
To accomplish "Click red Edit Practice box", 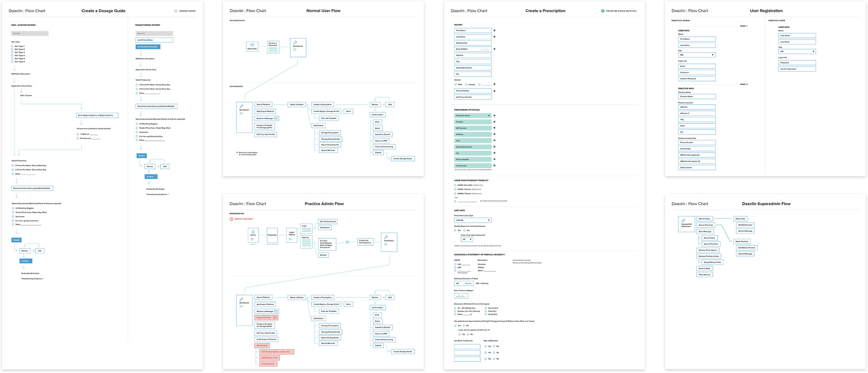I will 262,346.
